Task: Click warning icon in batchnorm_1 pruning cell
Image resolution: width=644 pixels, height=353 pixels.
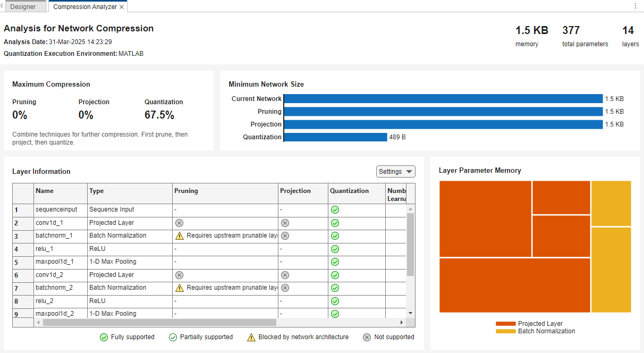Action: 179,236
